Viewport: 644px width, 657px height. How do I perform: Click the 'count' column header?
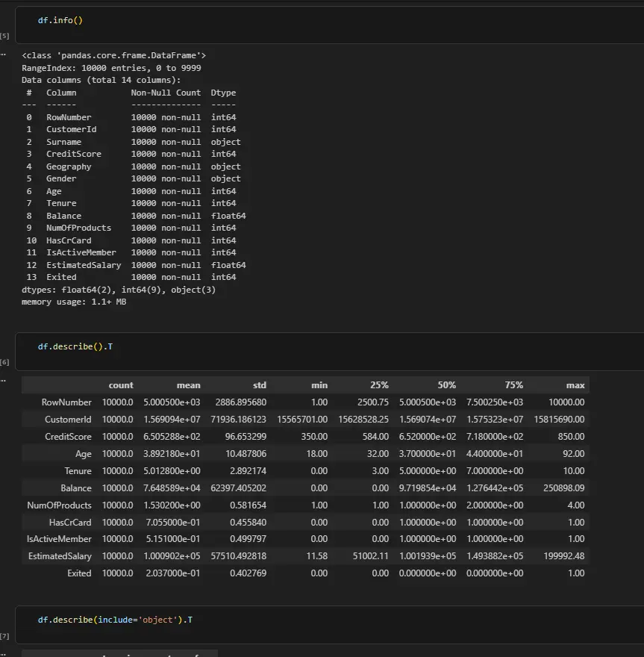tap(121, 385)
